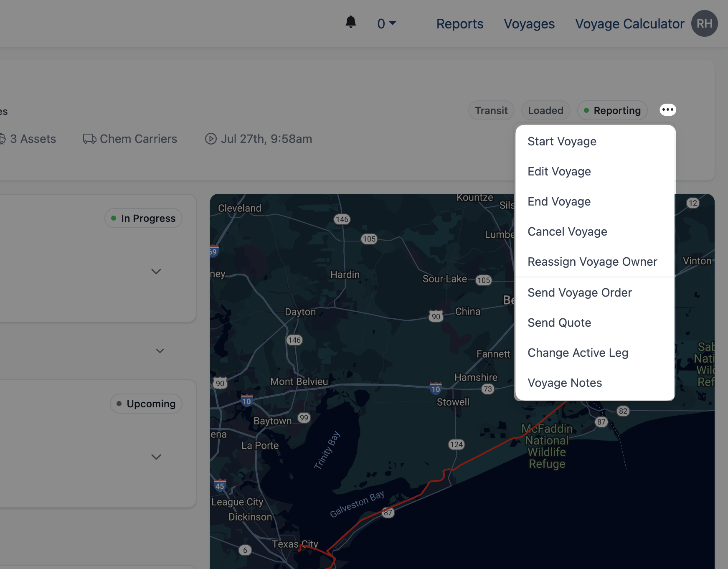Open the notification count dropdown

coord(386,24)
